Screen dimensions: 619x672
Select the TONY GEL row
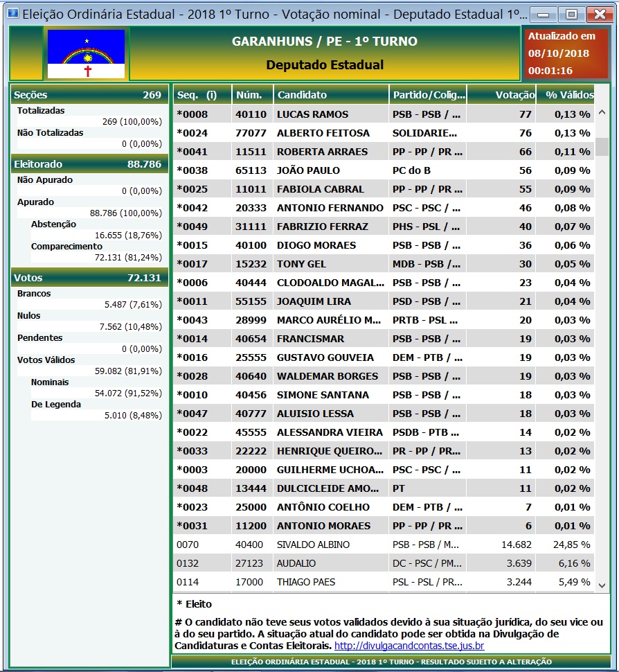point(384,264)
